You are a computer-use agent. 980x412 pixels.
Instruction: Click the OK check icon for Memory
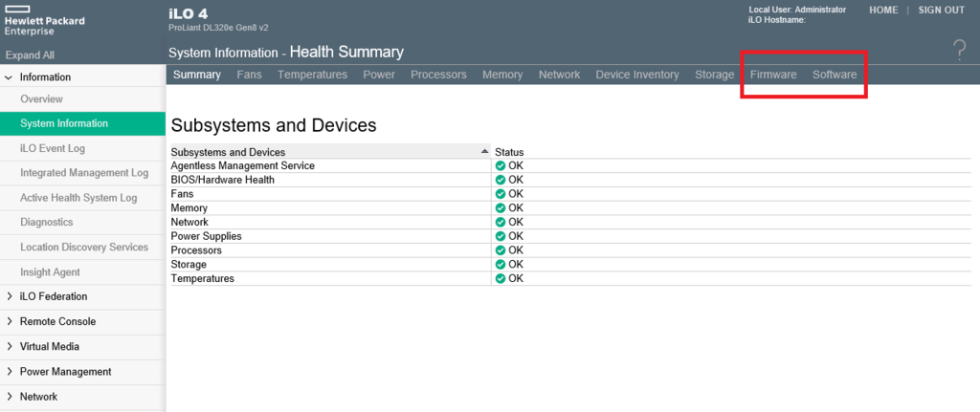500,207
